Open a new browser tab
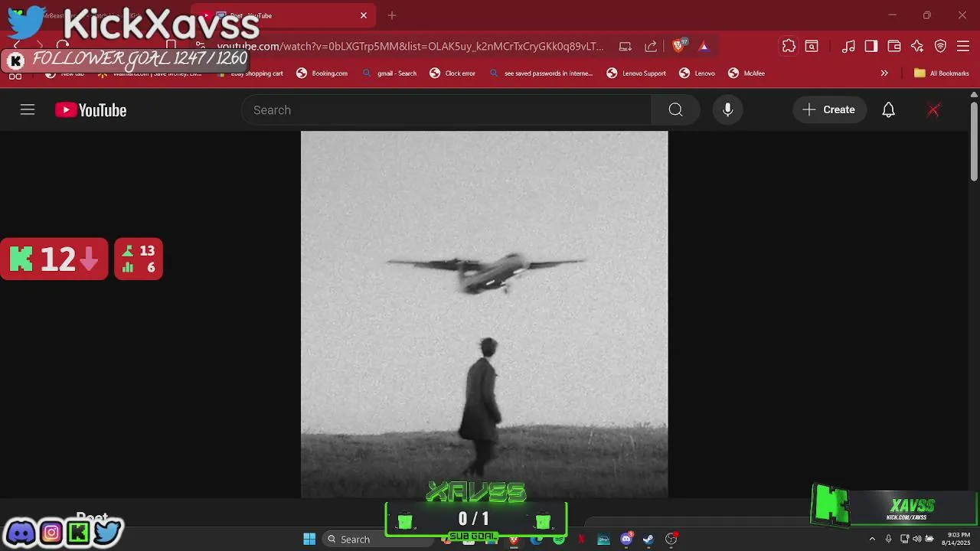This screenshot has height=551, width=980. point(392,15)
